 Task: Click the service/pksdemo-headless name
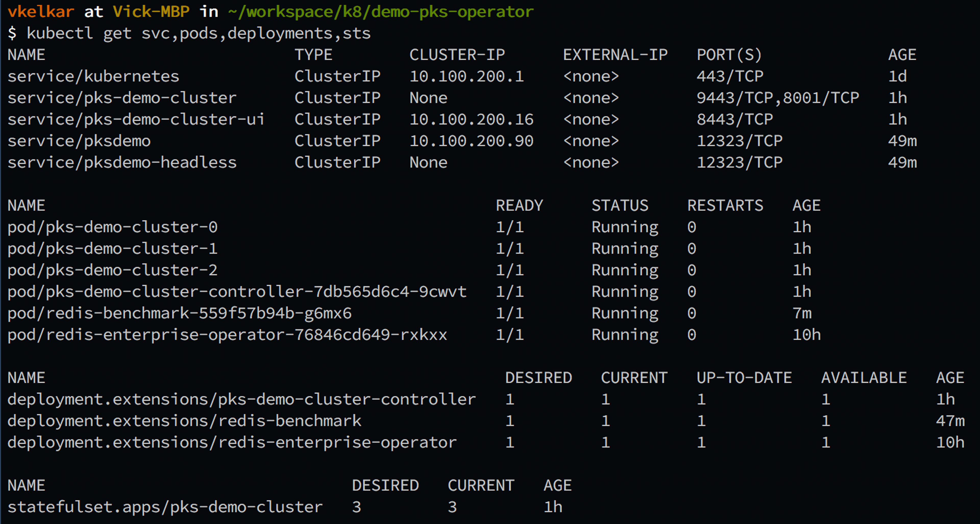[122, 163]
